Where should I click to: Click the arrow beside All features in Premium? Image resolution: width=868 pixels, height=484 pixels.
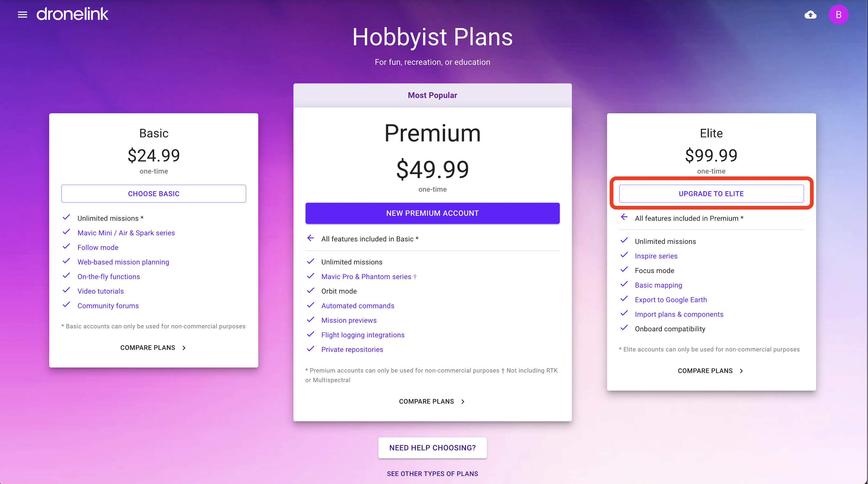point(624,218)
